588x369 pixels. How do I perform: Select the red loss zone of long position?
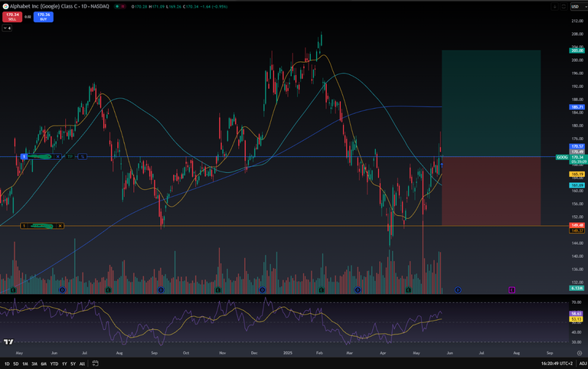(492, 191)
